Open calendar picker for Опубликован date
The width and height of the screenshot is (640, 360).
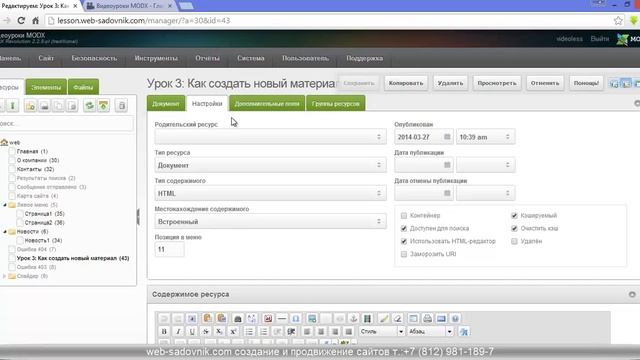pos(447,137)
